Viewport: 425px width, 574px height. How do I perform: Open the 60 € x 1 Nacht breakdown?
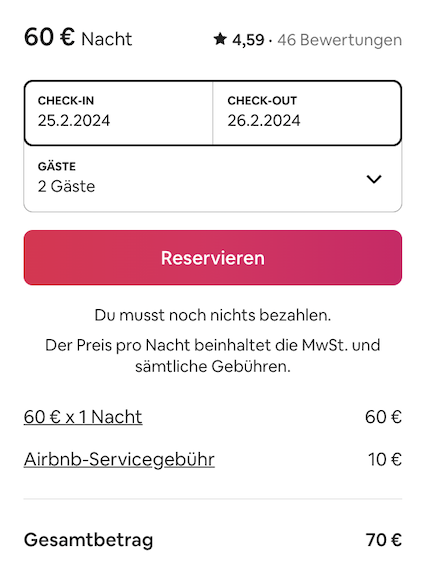click(83, 417)
